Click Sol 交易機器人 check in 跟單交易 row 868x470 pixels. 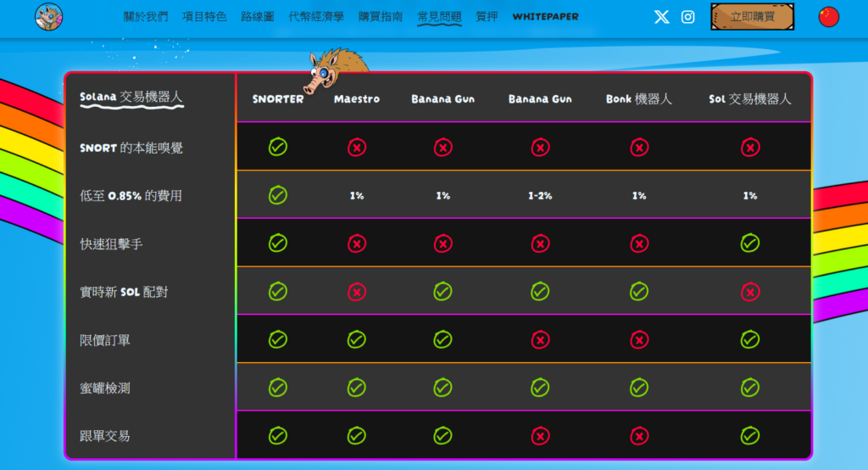(x=750, y=435)
